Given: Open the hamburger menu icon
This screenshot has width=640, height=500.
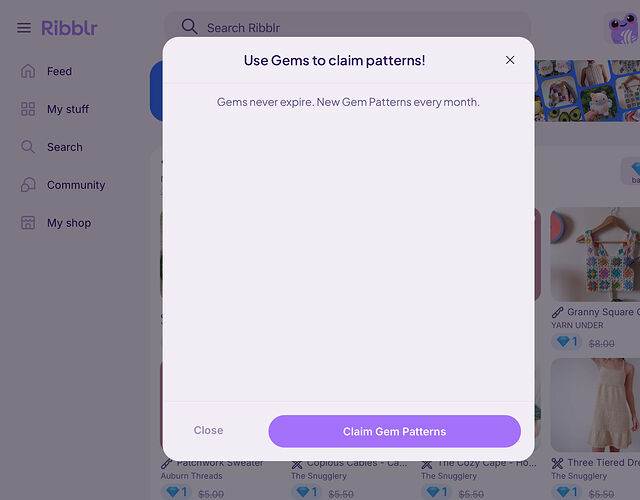Looking at the screenshot, I should click(24, 28).
